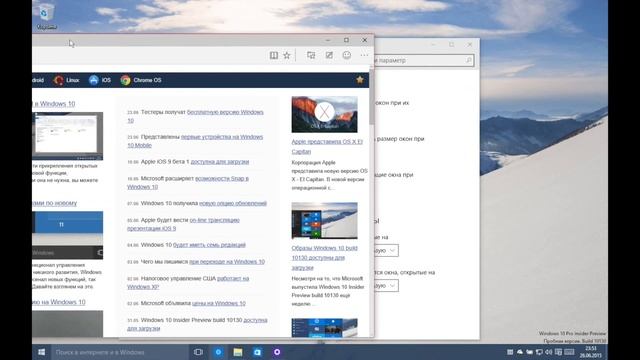Click the gold star on the site navbar
This screenshot has height=360, width=640.
coord(360,80)
